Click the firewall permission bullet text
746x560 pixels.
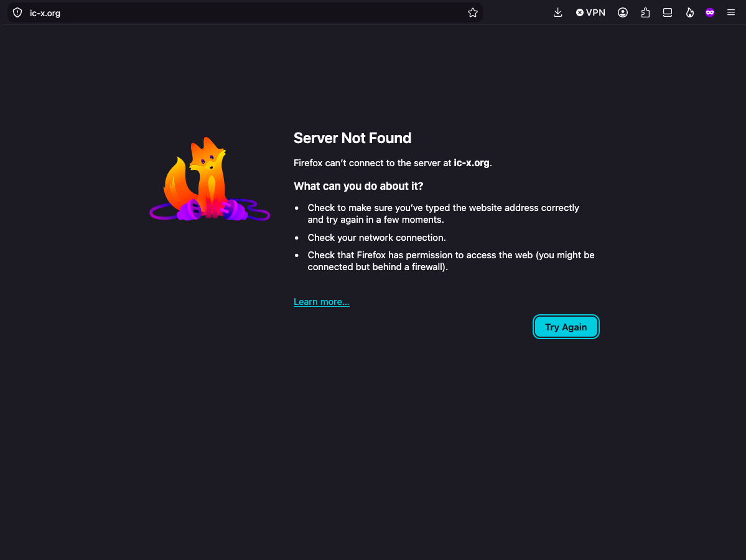tap(450, 261)
